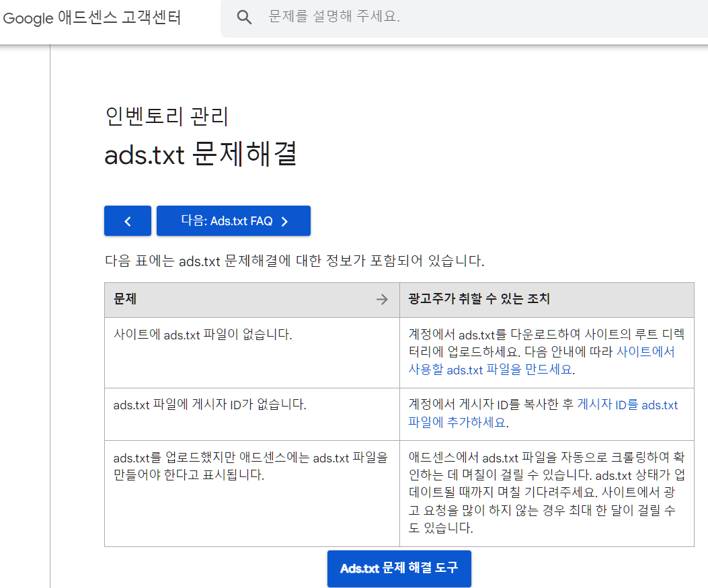
Task: Open '사이트에서 사용할 ads.txt 파일을 만드세요' link
Action: (x=541, y=361)
